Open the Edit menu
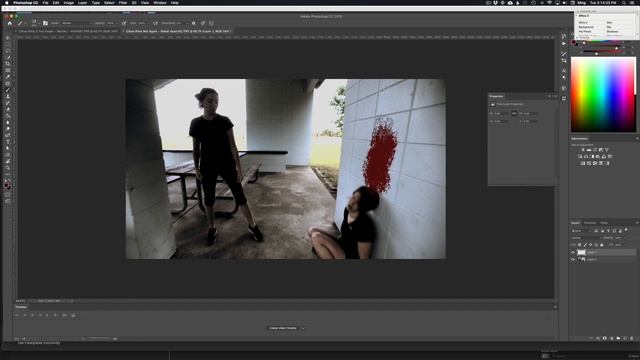 [x=56, y=2]
